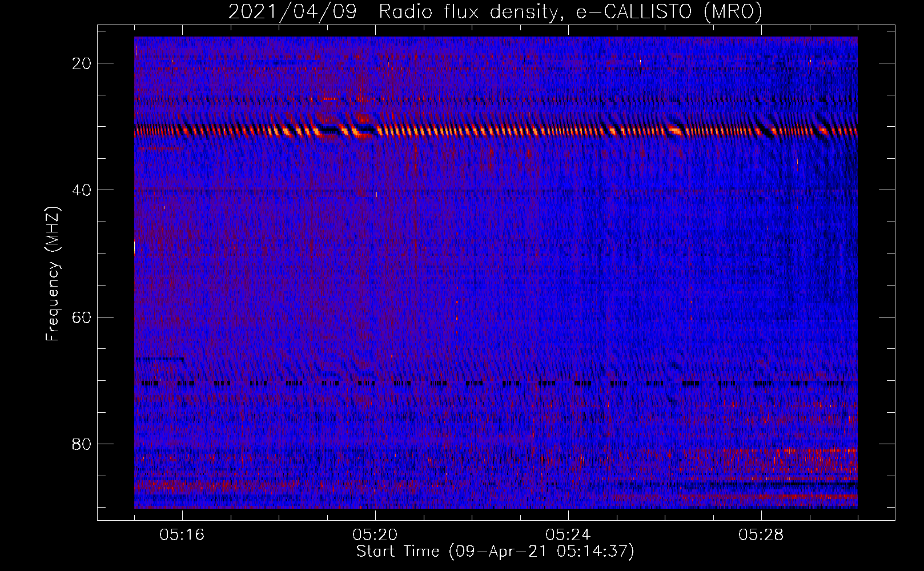Click the plot title '2021/04/09 Radio flux density'

pos(495,11)
